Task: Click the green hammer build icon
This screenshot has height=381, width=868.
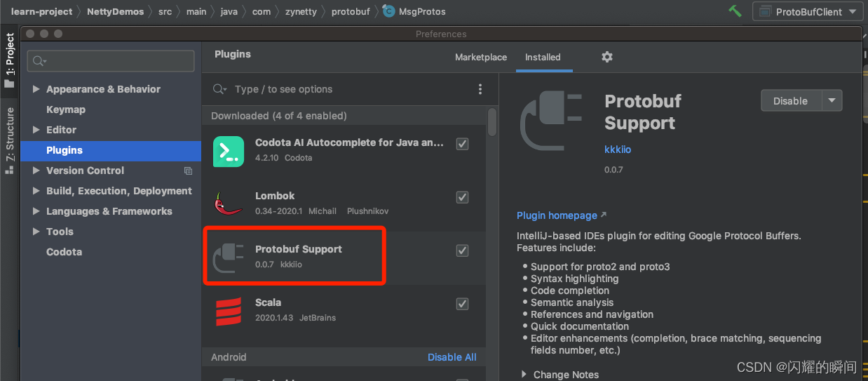Action: (x=735, y=11)
